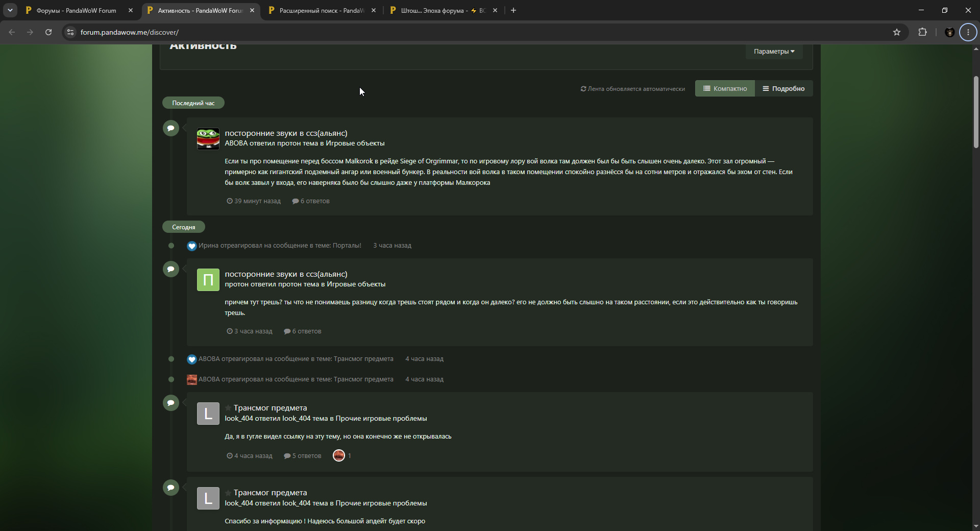Image resolution: width=980 pixels, height=531 pixels.
Task: Open browser extensions puzzle icon
Action: click(922, 32)
